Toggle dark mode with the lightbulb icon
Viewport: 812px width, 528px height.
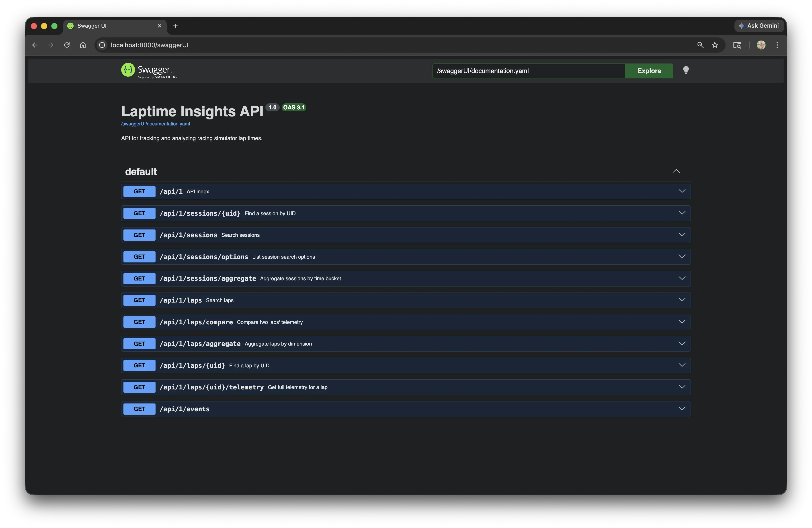tap(686, 70)
